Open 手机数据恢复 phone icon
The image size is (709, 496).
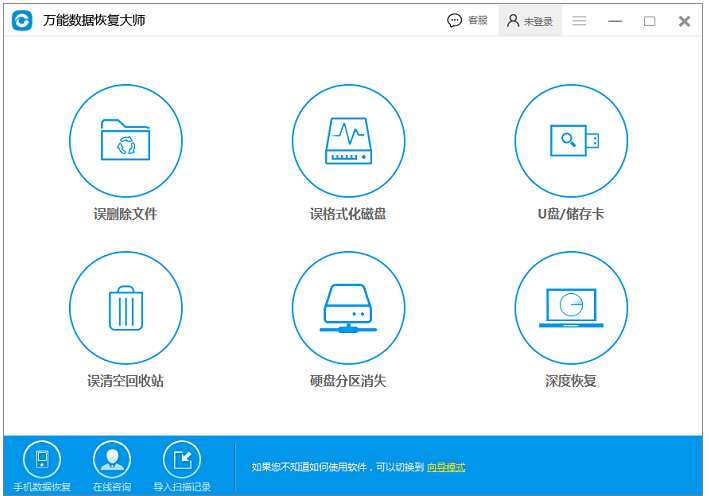click(x=42, y=459)
